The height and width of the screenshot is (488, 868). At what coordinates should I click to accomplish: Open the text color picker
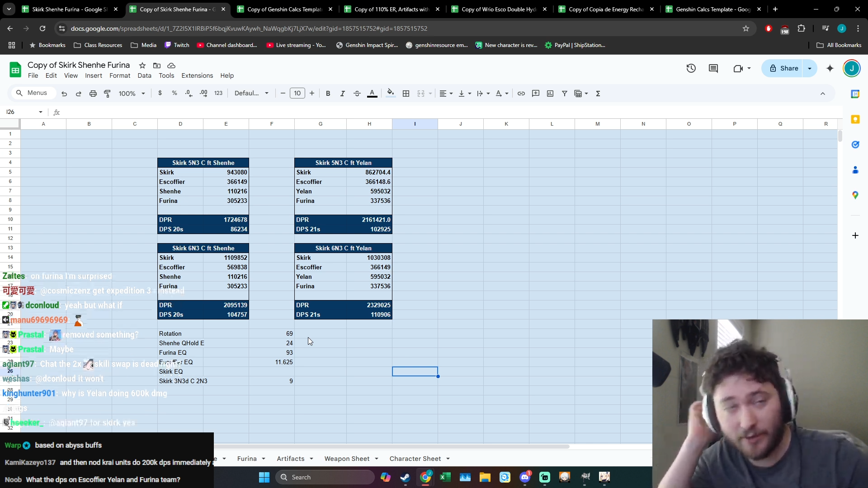pos(372,94)
